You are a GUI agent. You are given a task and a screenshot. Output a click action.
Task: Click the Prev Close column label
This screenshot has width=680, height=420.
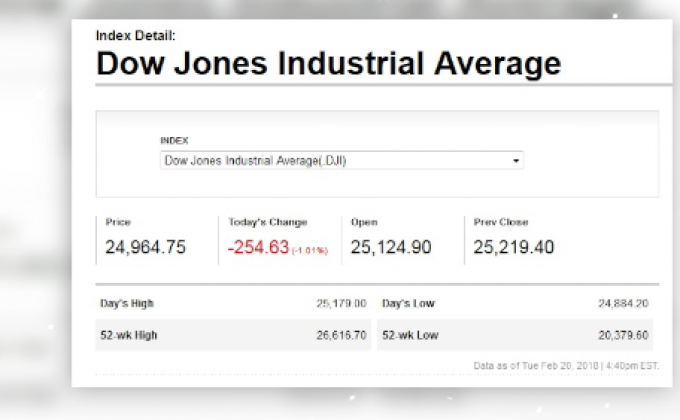click(x=500, y=222)
